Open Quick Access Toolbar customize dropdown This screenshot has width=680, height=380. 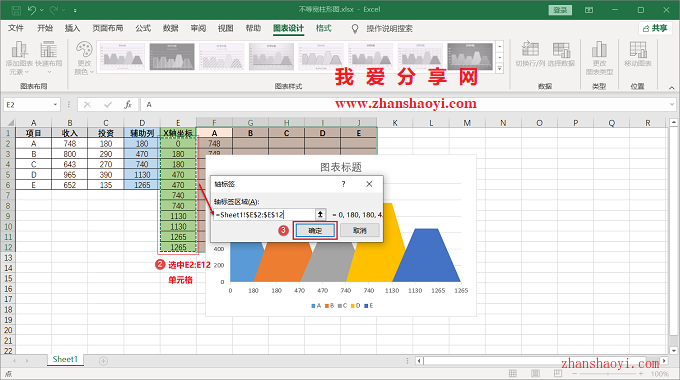[75, 10]
